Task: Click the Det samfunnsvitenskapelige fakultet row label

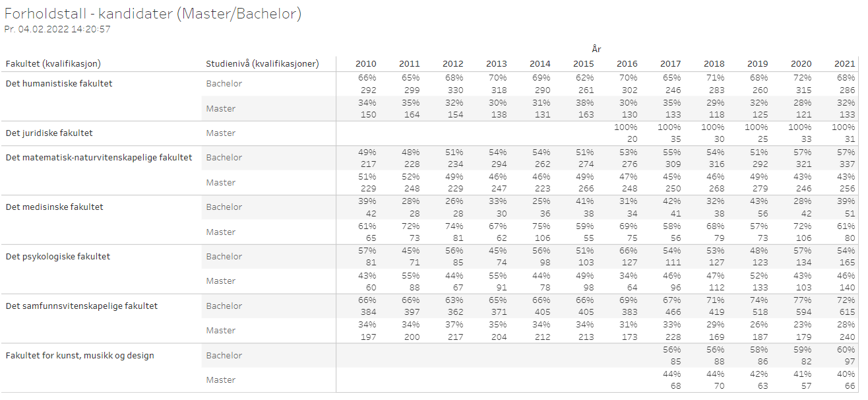Action: pyautogui.click(x=82, y=306)
